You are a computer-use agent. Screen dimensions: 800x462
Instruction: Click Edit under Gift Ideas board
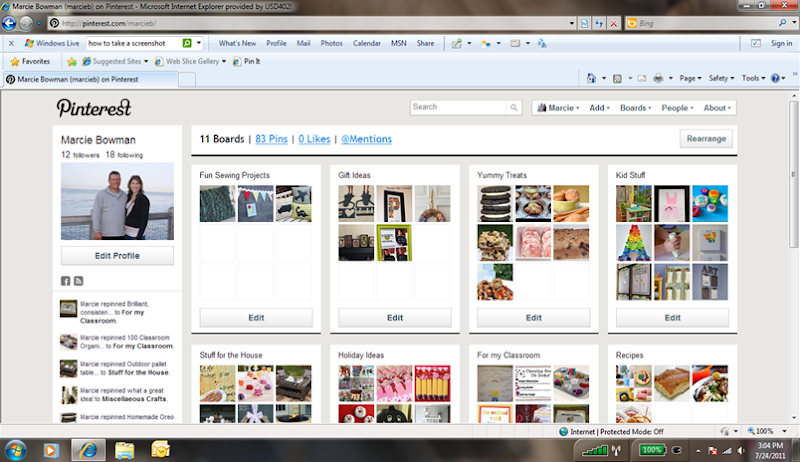coord(395,318)
